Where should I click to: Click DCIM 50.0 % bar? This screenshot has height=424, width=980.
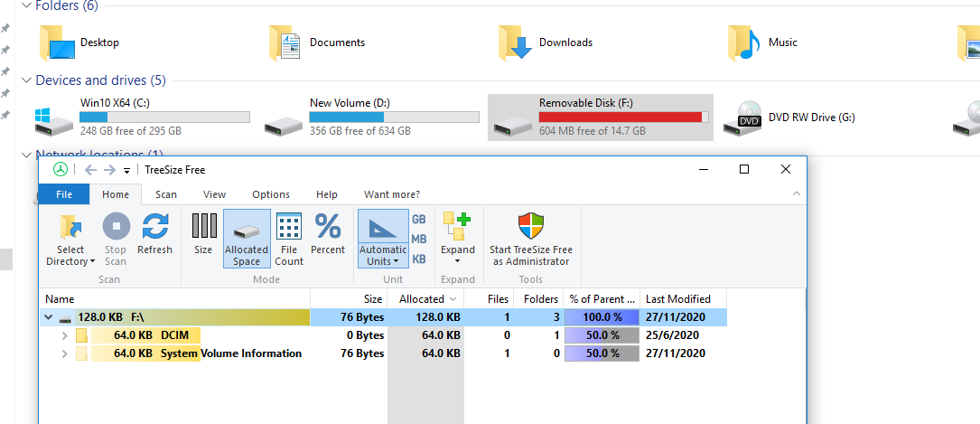(x=602, y=335)
